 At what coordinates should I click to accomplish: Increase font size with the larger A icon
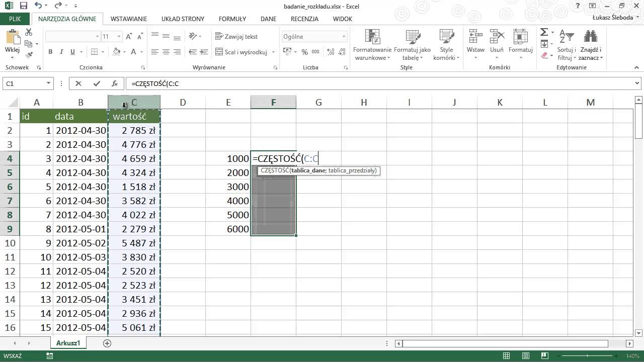129,37
